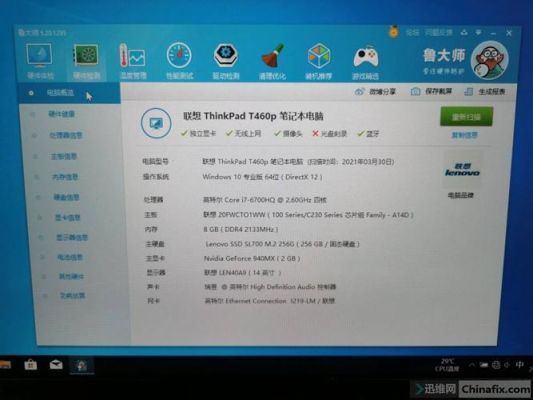Click the Lenovo brand logo
This screenshot has height=400, width=533.
pyautogui.click(x=462, y=170)
